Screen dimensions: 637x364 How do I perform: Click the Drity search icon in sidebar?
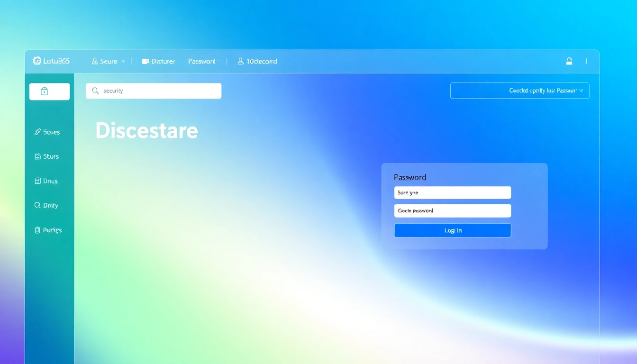tap(37, 205)
